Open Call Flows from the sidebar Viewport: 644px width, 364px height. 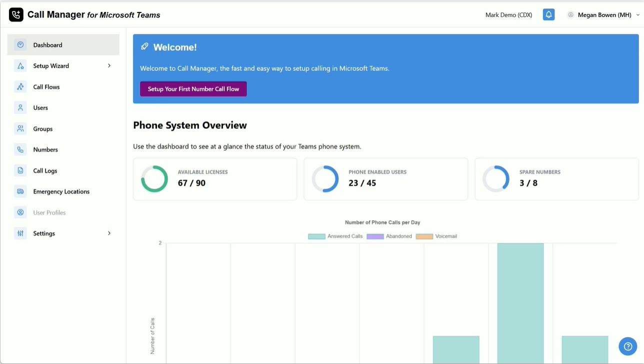[63, 87]
